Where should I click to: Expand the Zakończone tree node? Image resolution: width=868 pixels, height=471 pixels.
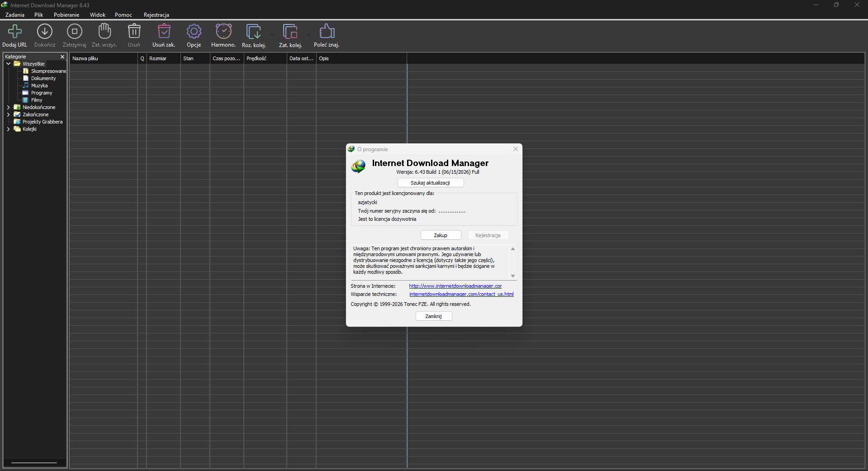[x=8, y=114]
